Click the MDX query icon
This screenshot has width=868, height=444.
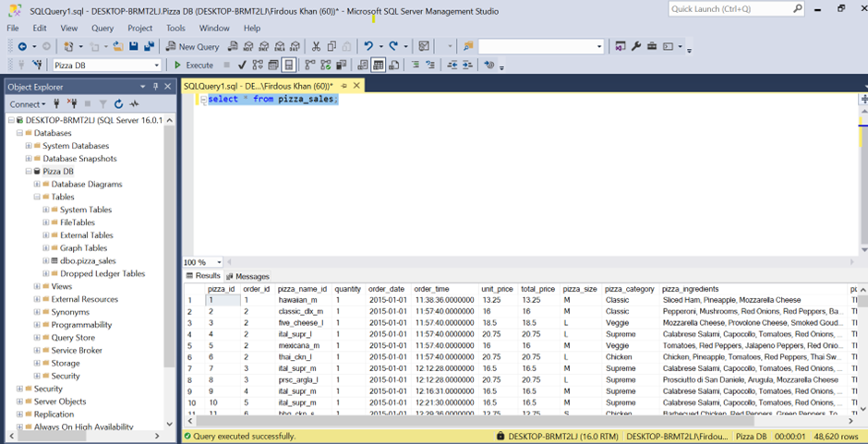point(248,46)
